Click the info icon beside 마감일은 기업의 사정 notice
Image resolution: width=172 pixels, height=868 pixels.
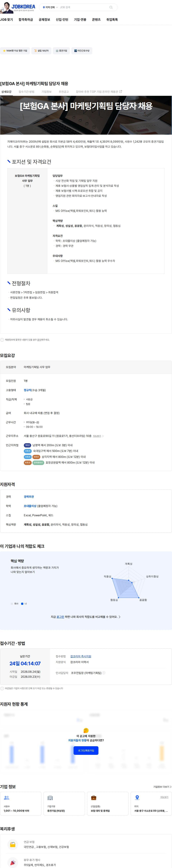click(2, 688)
